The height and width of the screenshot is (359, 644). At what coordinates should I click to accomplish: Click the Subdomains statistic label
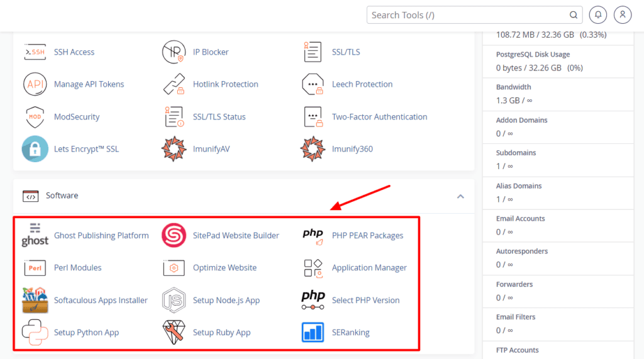(x=516, y=153)
